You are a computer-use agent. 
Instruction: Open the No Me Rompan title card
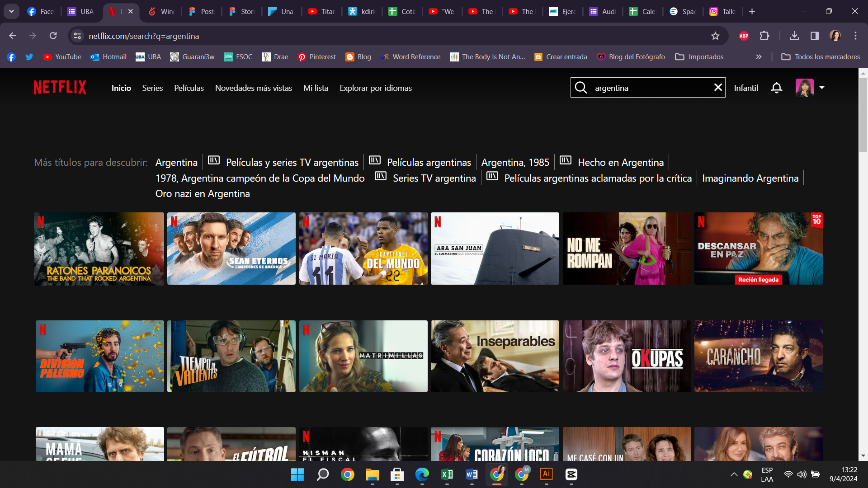click(627, 249)
